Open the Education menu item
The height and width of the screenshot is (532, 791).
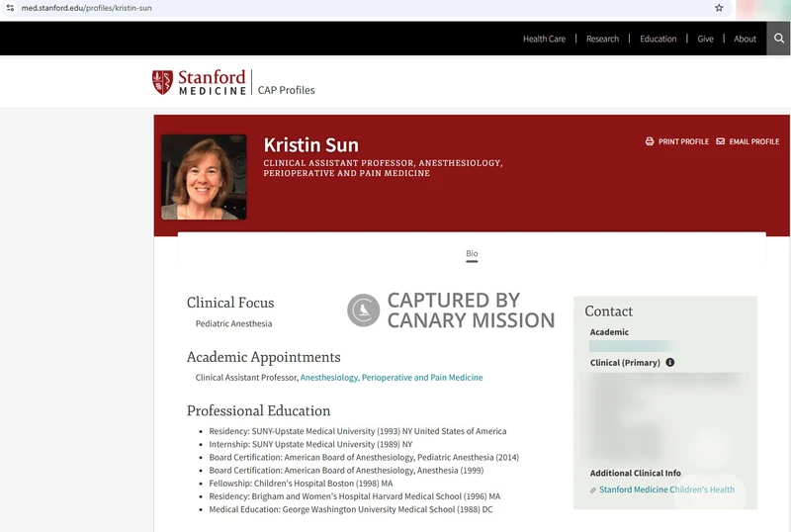tap(658, 39)
